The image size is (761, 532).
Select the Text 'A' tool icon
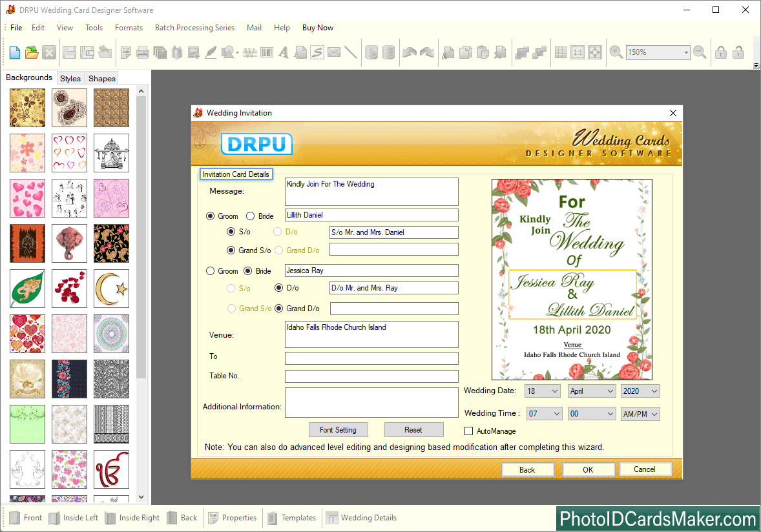[284, 52]
